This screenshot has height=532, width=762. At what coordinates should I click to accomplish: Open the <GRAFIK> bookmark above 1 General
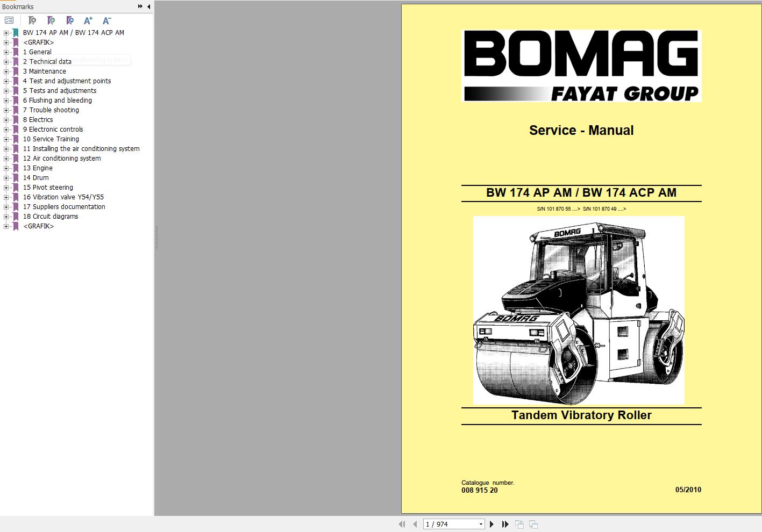point(38,42)
